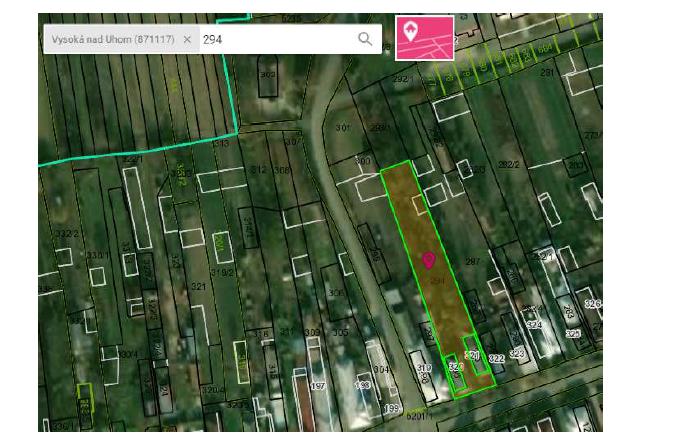Select parcel 287 on the map
Screen dimensions: 690x441
472,261
